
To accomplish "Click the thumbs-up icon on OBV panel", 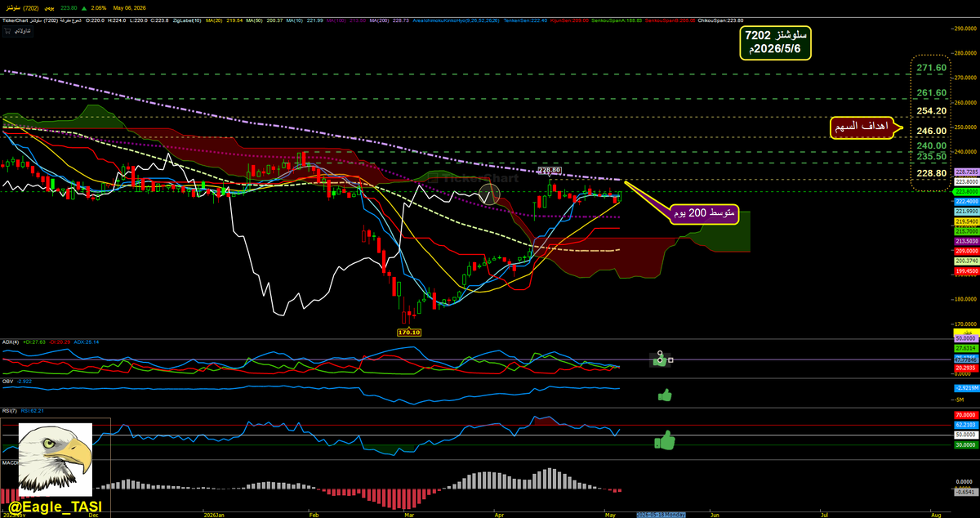I will tap(664, 395).
